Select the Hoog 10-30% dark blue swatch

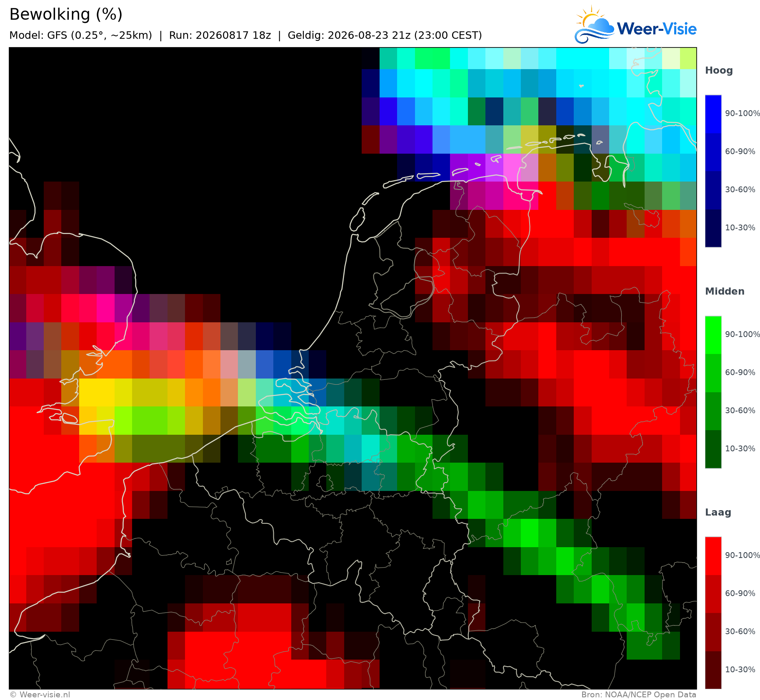click(x=713, y=228)
